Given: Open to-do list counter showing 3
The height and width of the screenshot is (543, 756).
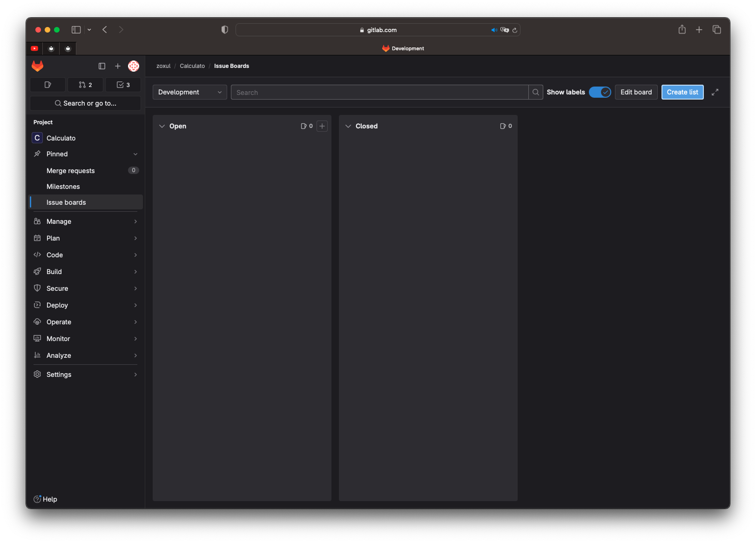Looking at the screenshot, I should pyautogui.click(x=123, y=85).
